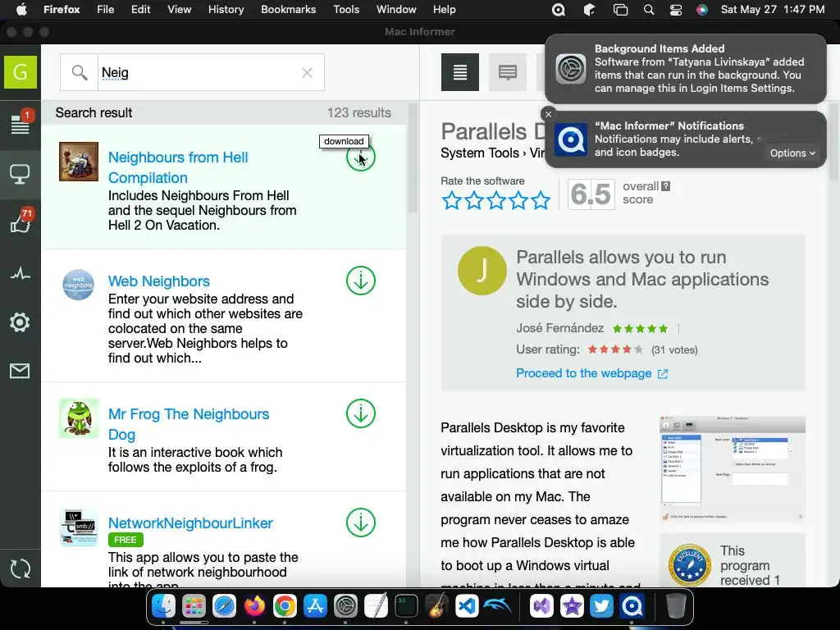Screen dimensions: 840x630
Task: Open the File menu
Action: [106, 10]
